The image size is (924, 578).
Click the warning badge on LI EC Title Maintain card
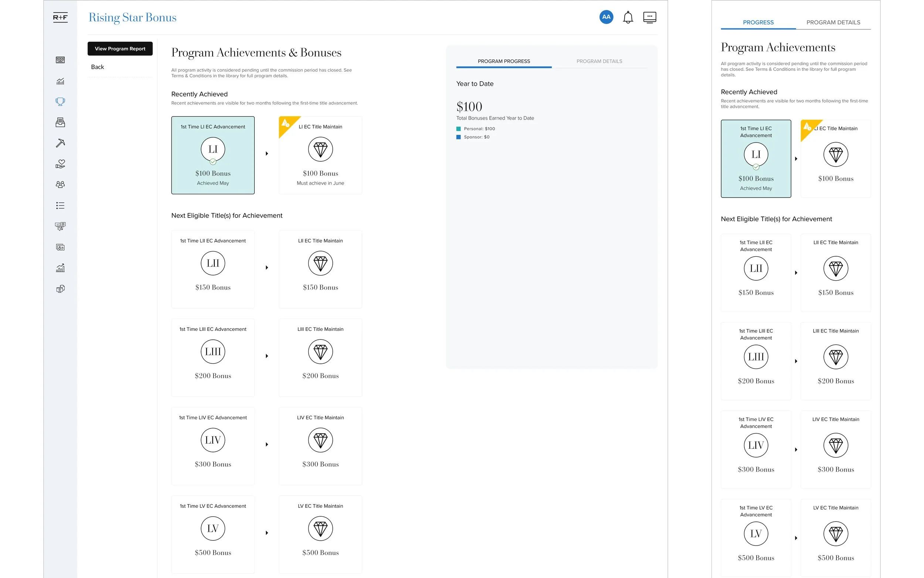click(x=285, y=123)
